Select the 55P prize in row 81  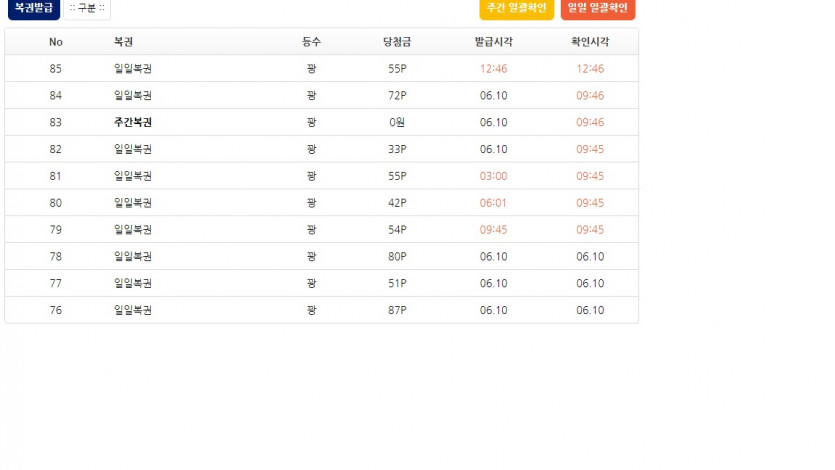click(397, 176)
